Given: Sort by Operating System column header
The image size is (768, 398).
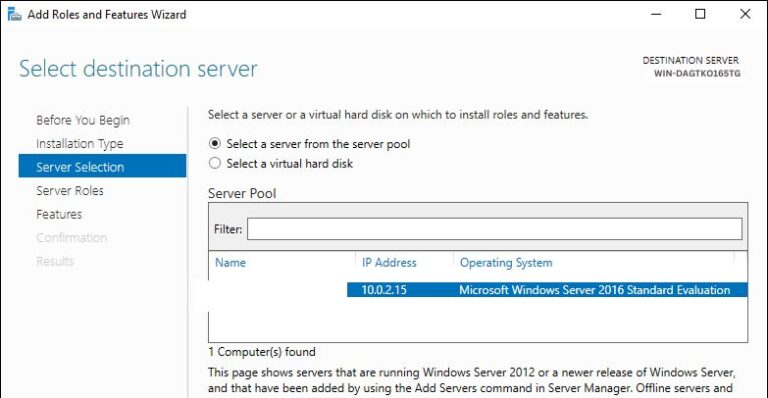Looking at the screenshot, I should (506, 263).
